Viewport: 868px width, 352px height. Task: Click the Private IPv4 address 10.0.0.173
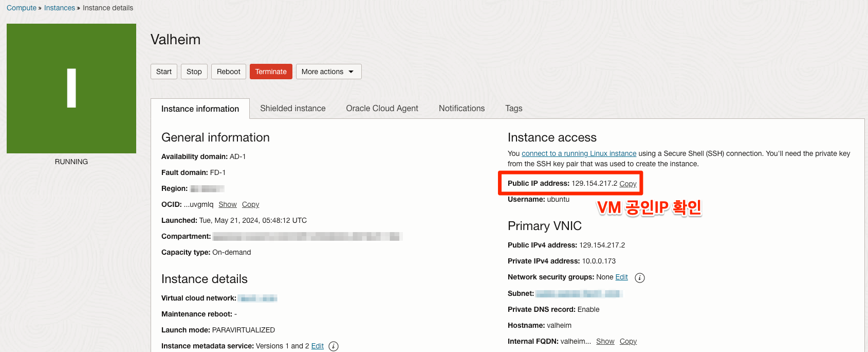pyautogui.click(x=599, y=261)
